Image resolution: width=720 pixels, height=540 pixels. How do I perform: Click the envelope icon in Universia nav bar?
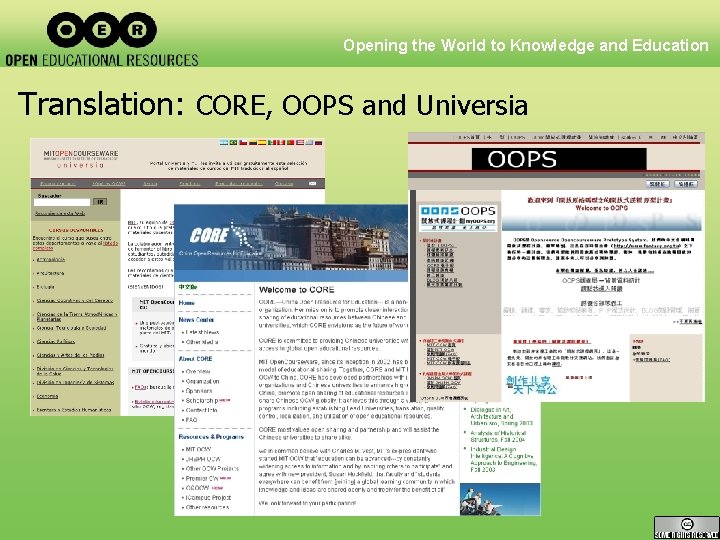(313, 183)
